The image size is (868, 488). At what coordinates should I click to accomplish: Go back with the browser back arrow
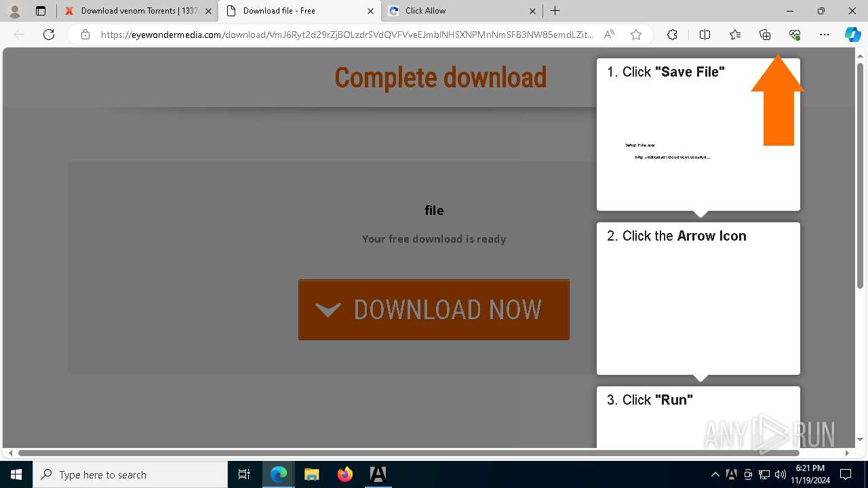tap(19, 35)
